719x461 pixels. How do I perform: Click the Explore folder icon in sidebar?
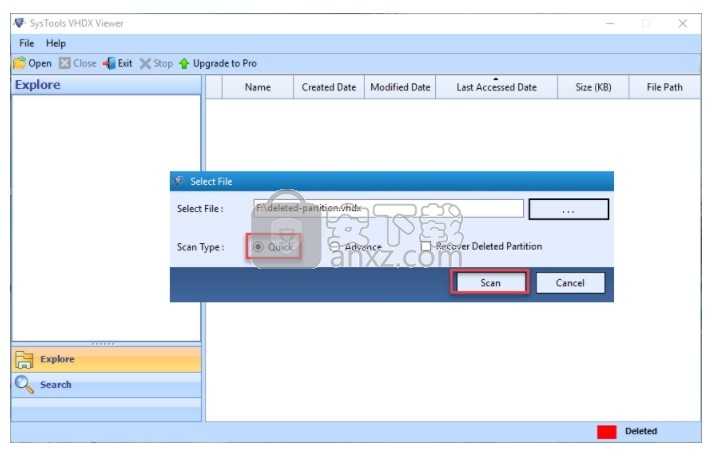click(x=24, y=360)
